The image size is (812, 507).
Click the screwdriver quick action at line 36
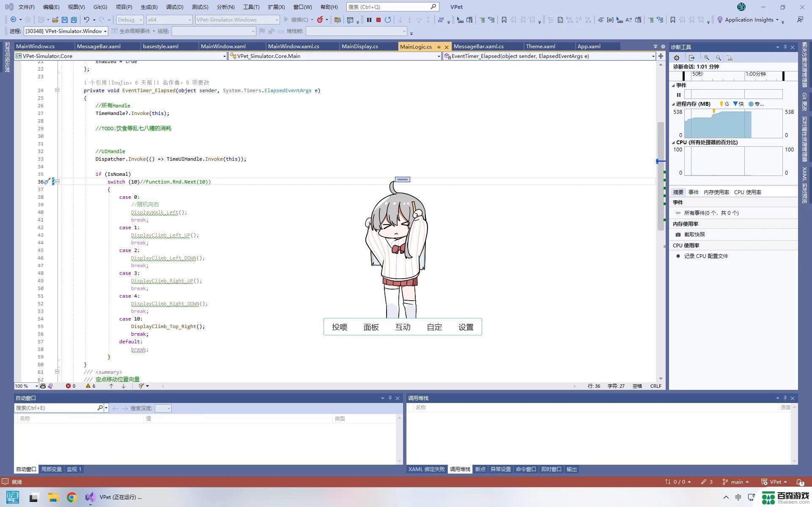tap(47, 182)
